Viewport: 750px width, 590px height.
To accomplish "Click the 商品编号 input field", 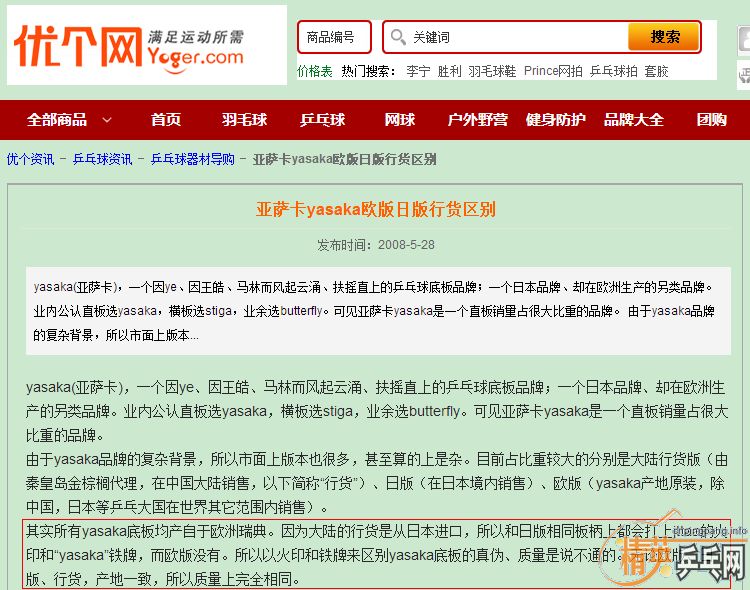I will tap(334, 37).
